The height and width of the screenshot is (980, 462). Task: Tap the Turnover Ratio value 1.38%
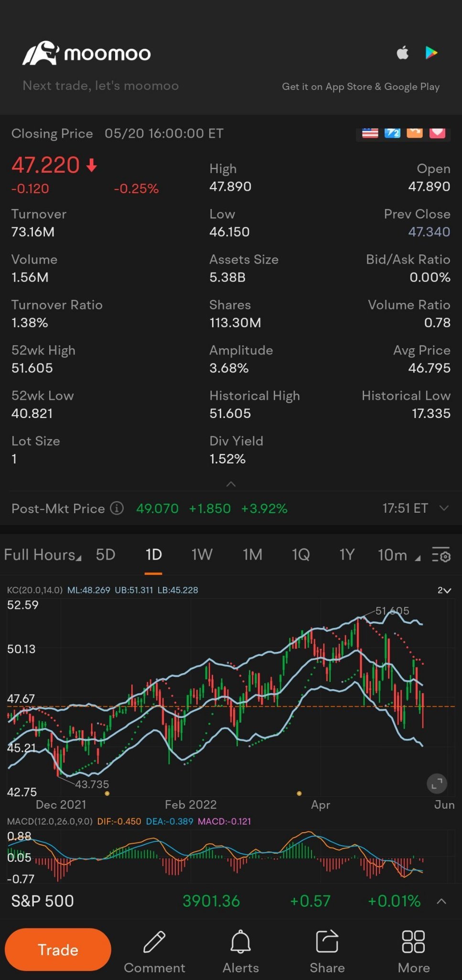point(30,323)
